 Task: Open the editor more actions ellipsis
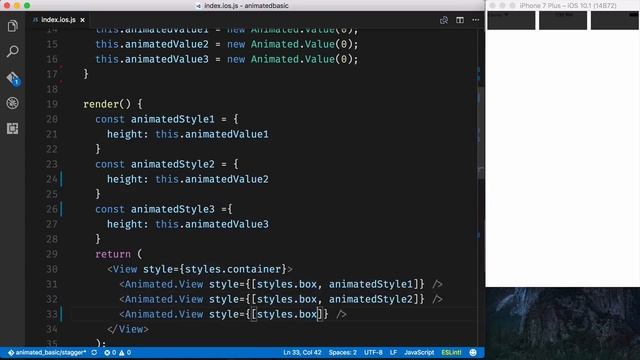[x=476, y=20]
